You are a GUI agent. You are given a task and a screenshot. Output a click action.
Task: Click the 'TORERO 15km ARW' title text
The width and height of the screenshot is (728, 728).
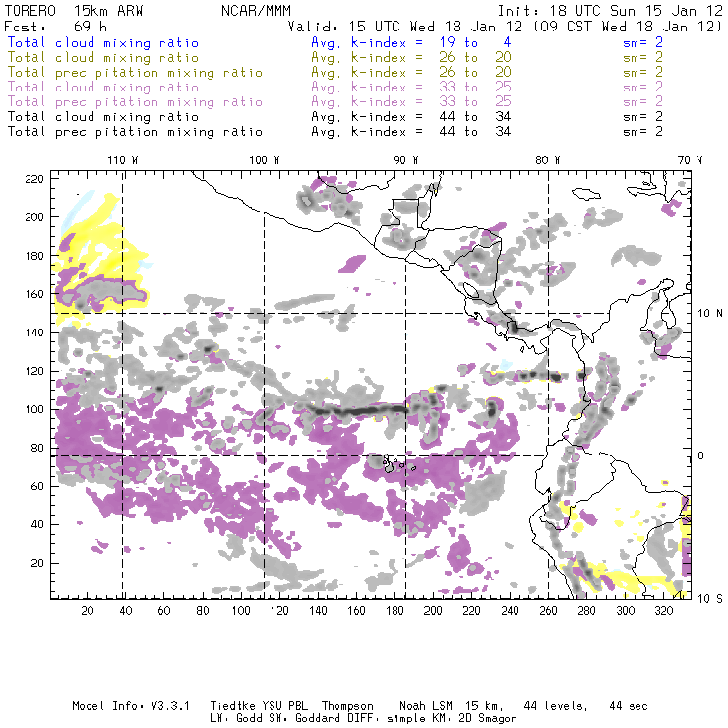pyautogui.click(x=74, y=11)
